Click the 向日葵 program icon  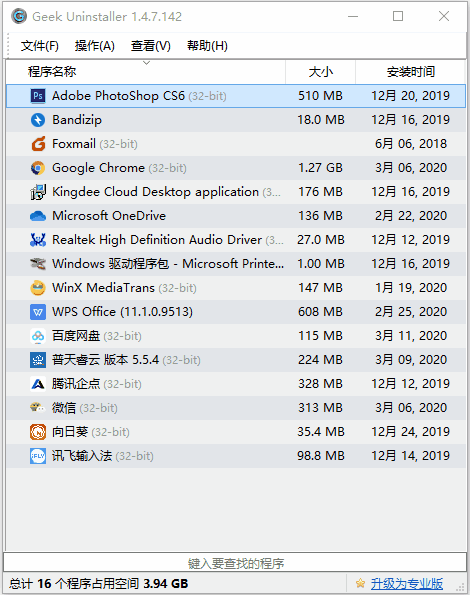coord(38,432)
